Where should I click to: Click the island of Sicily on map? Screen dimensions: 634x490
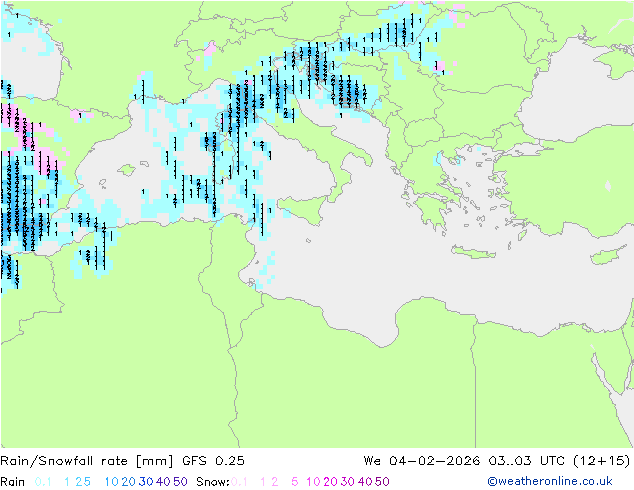pos(304,209)
